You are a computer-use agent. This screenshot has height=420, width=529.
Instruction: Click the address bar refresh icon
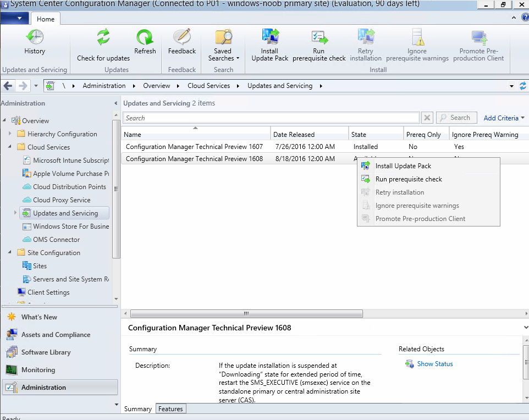[x=522, y=86]
